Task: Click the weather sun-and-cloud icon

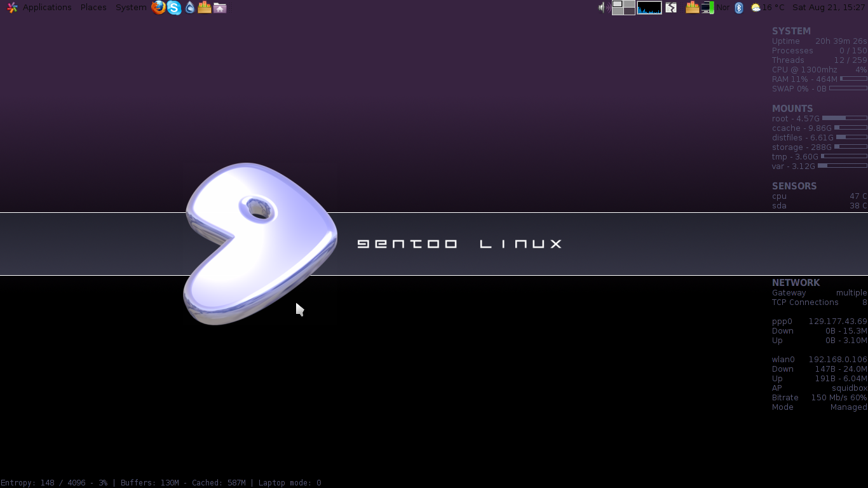Action: point(756,8)
